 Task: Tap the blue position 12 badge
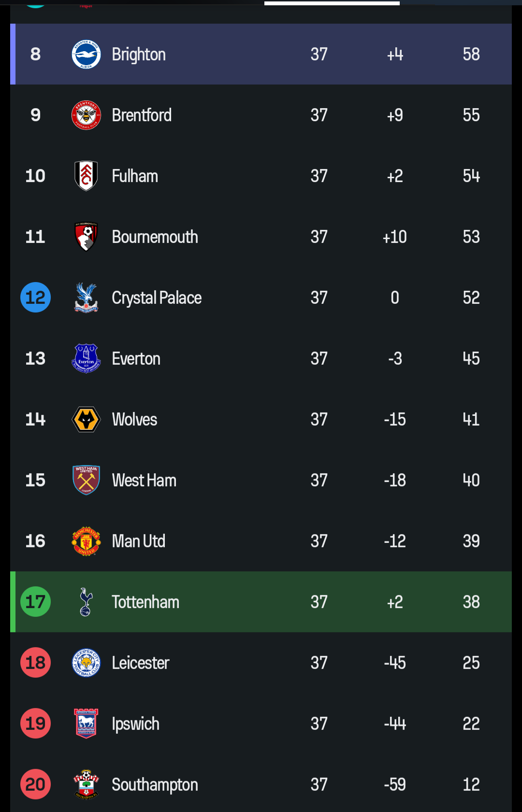tap(35, 297)
